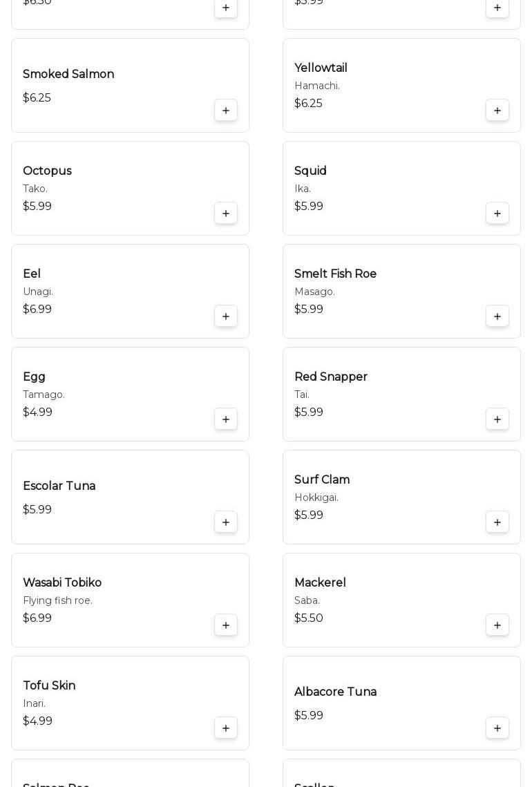Open the Mackerel item title
Screen dimensions: 532x787
tap(320, 583)
